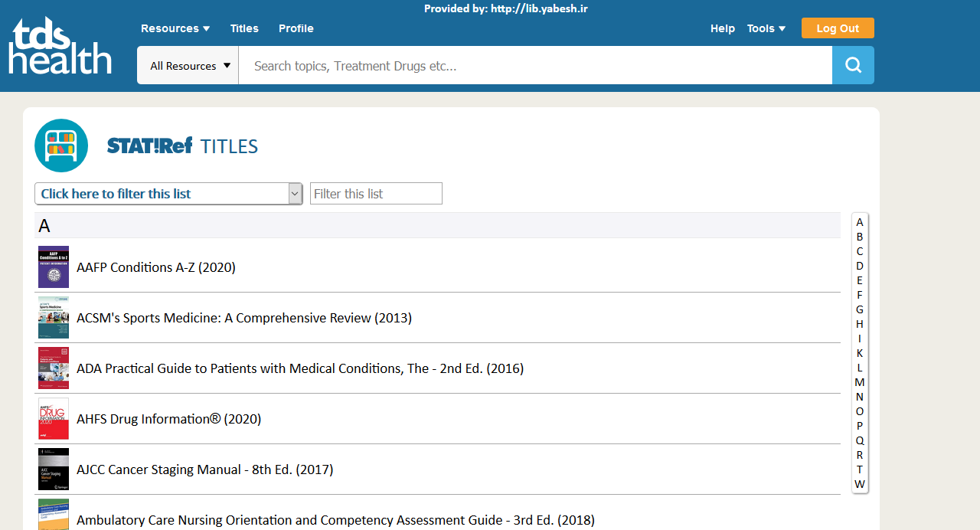Jump to letter C in index

pos(860,251)
